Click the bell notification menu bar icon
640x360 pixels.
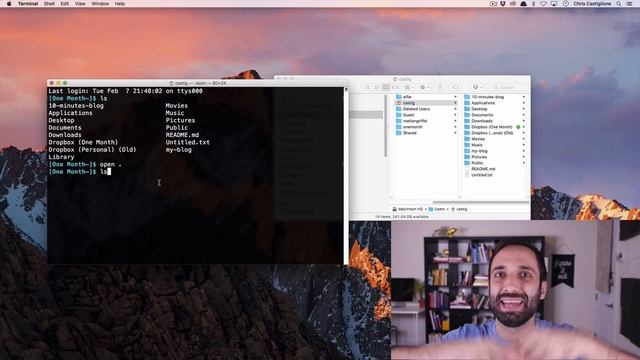tap(523, 4)
